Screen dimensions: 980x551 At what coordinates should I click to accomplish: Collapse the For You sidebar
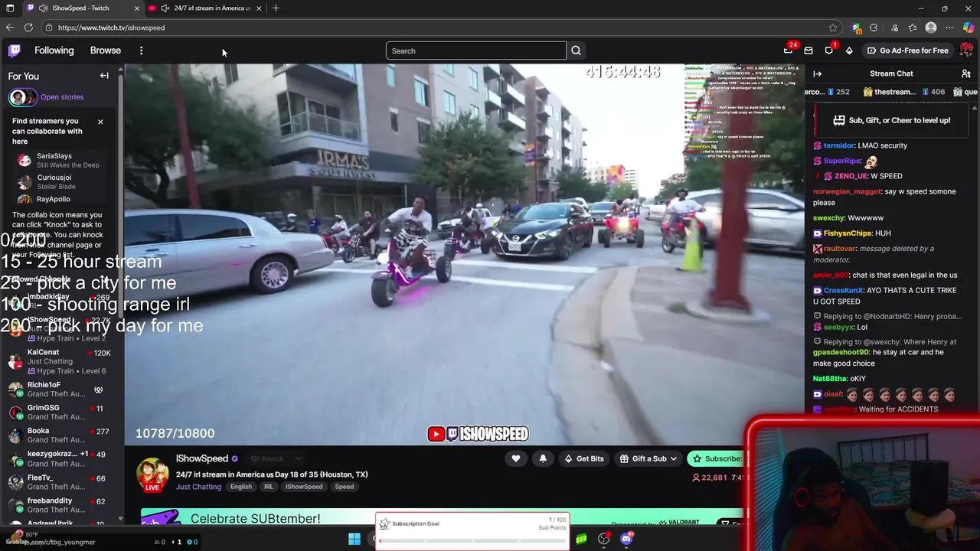pos(104,76)
